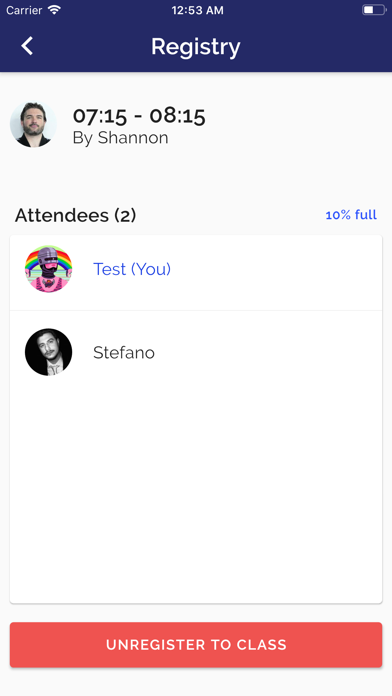Tap empty area of attendees list card
The width and height of the screenshot is (392, 696).
[196, 488]
